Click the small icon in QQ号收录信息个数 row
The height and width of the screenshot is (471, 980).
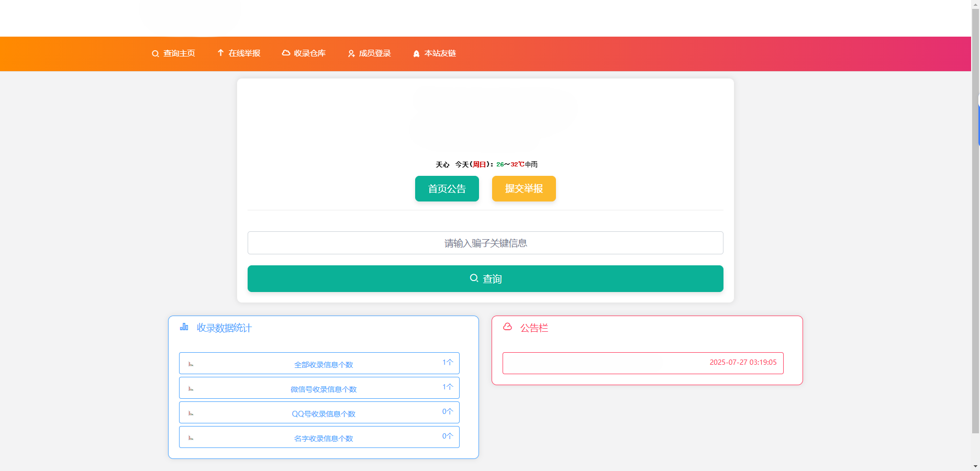[191, 413]
